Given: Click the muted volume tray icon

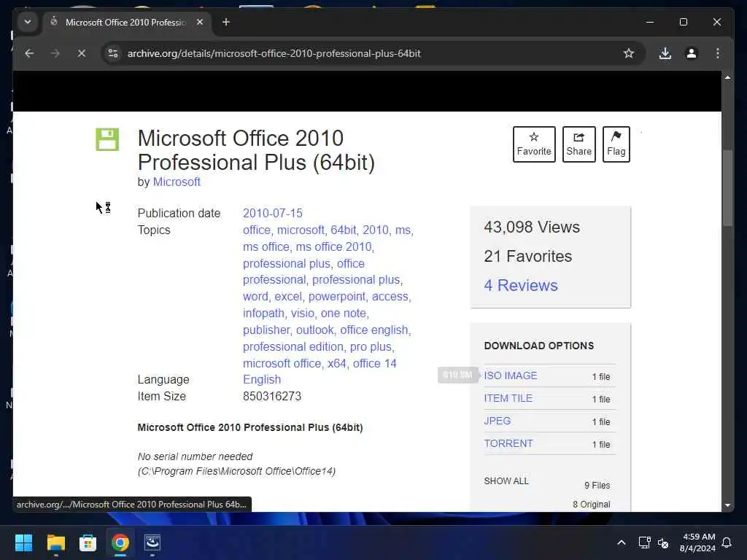Looking at the screenshot, I should coord(662,542).
